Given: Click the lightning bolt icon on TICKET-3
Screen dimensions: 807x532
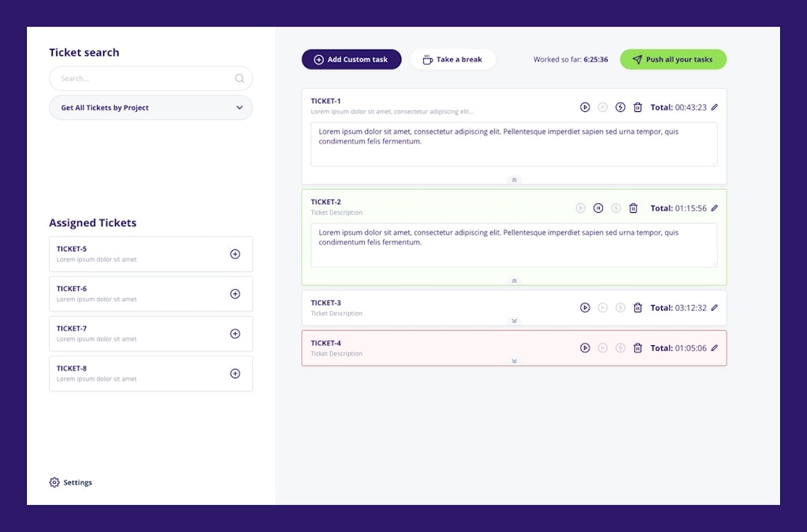Looking at the screenshot, I should tap(620, 307).
